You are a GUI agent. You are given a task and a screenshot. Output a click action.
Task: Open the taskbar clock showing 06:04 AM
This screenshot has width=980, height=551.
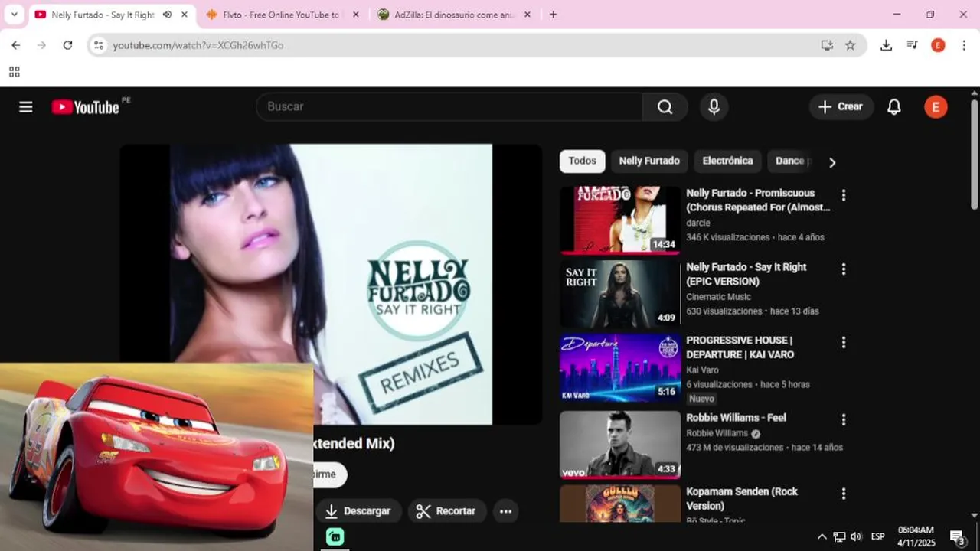coord(916,536)
